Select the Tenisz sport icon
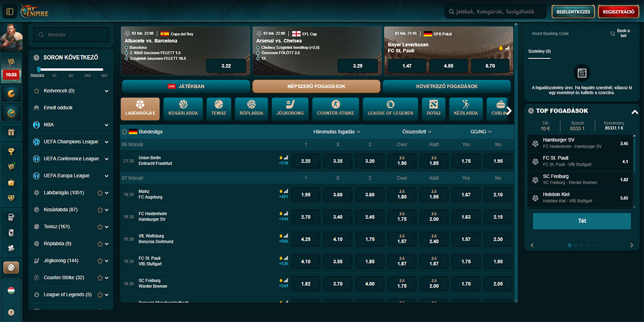Screen dimensions: 644x322 (x=218, y=108)
